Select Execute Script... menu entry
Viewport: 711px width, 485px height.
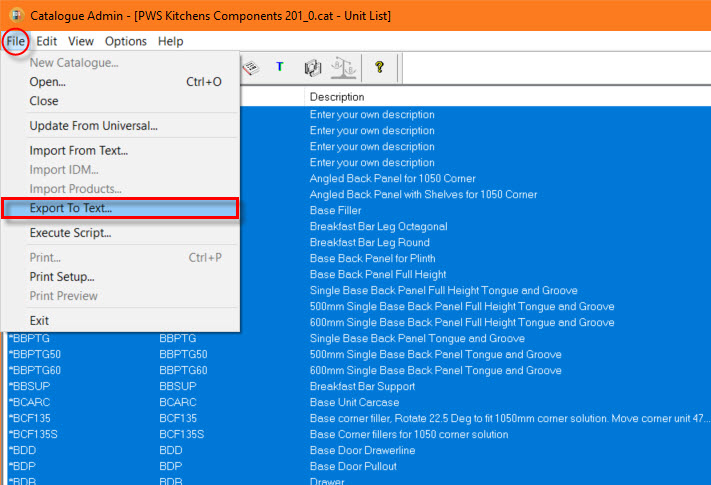[x=121, y=233]
